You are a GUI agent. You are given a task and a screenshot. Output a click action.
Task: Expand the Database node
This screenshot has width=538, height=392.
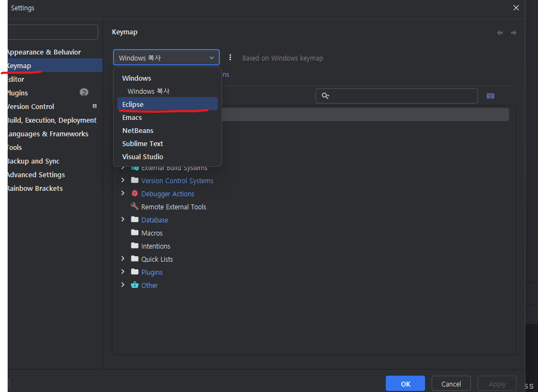pyautogui.click(x=123, y=219)
